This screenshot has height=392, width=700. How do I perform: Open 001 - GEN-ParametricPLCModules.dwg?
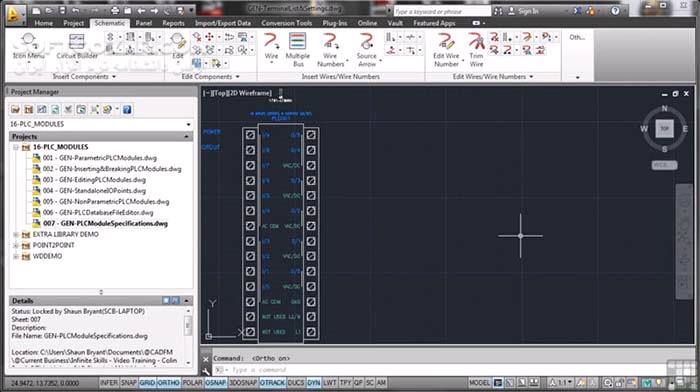coord(100,158)
